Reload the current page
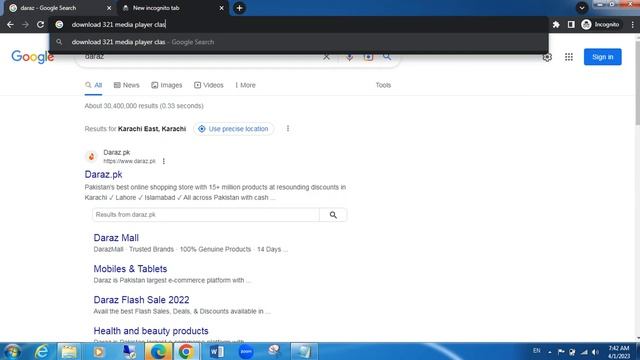Viewport: 640px width, 360px height. pos(40,24)
